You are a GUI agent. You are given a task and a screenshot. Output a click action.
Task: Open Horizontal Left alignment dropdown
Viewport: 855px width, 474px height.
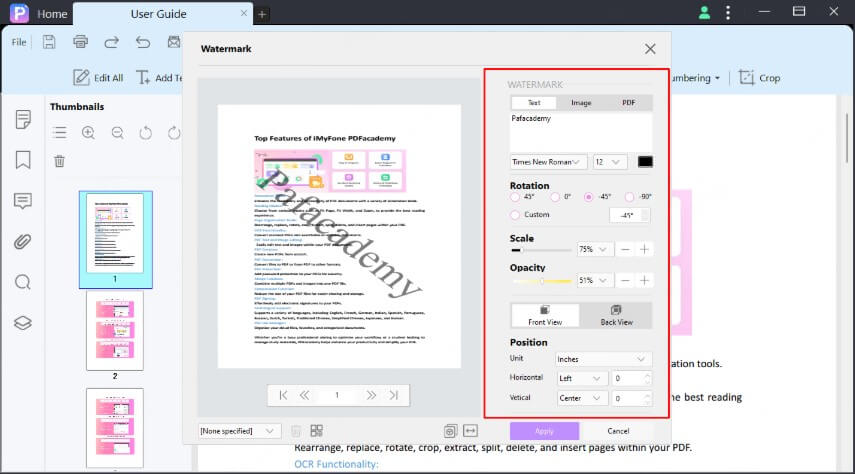[x=582, y=378]
